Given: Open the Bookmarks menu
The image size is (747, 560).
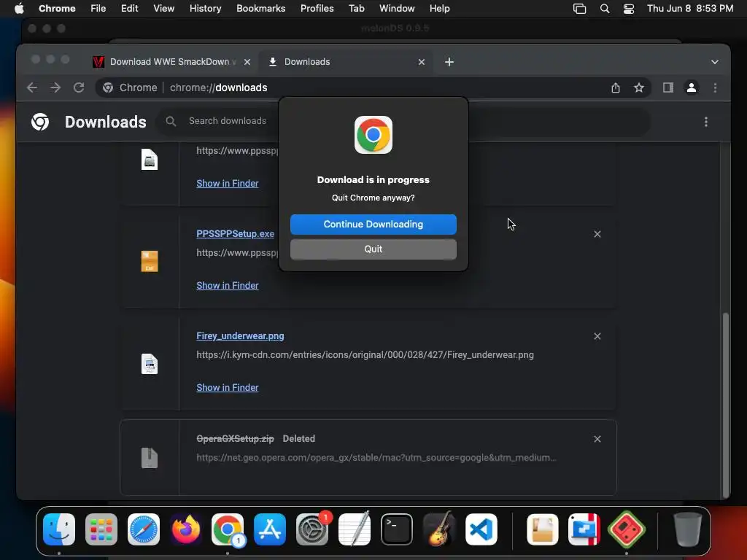Looking at the screenshot, I should coord(261,9).
